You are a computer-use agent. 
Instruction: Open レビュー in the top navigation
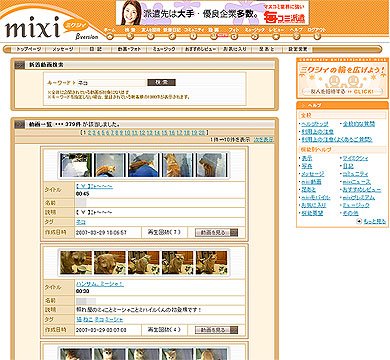[x=276, y=33]
